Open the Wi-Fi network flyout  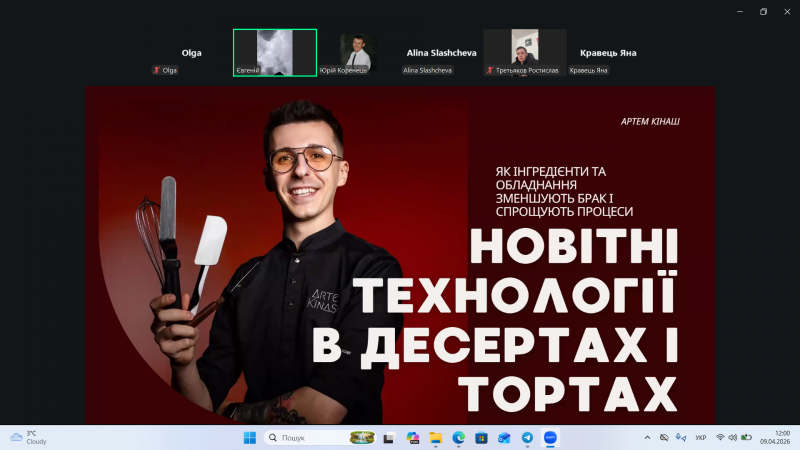point(719,438)
